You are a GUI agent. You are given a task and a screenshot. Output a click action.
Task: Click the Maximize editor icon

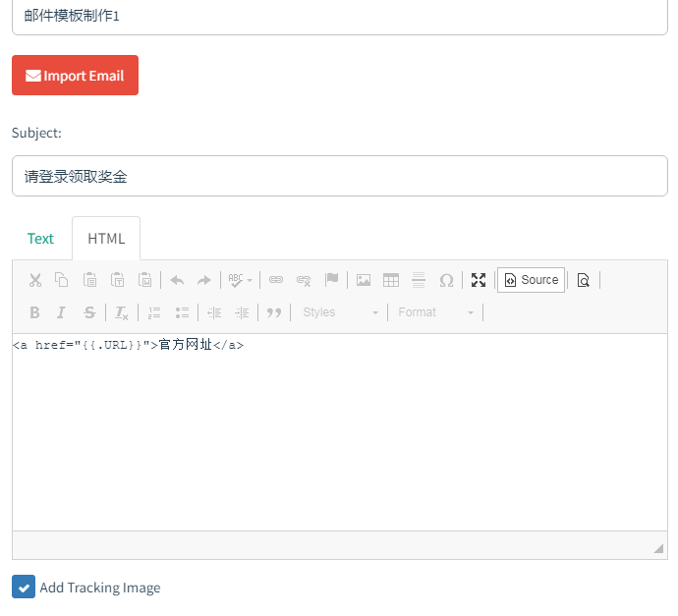pyautogui.click(x=479, y=280)
